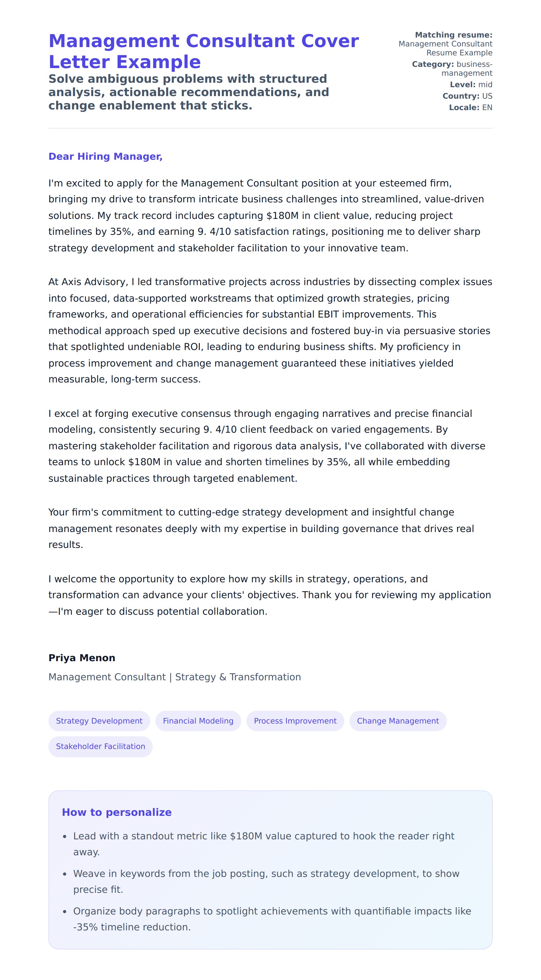541x980 pixels.
Task: Click the Priya Menon signature name
Action: pyautogui.click(x=82, y=658)
